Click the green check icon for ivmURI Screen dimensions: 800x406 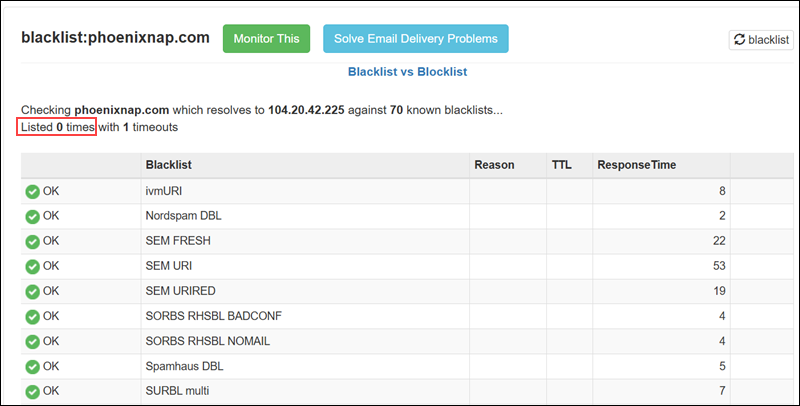coord(33,192)
